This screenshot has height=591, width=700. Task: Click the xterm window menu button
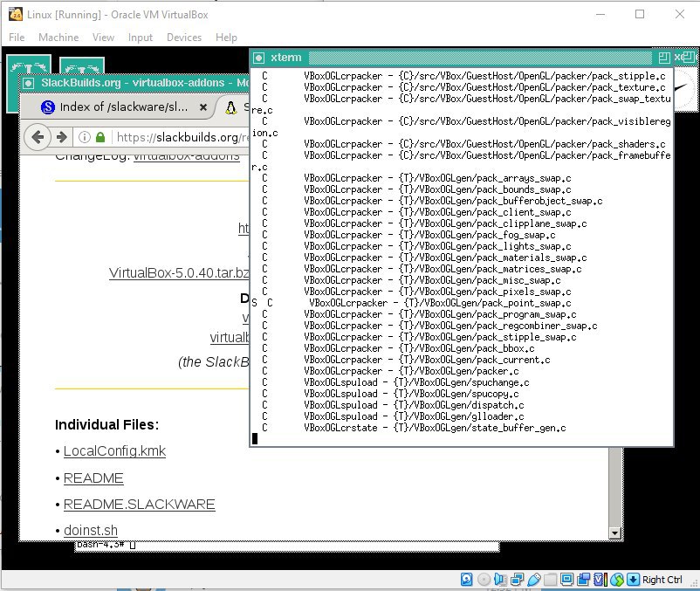pos(258,58)
